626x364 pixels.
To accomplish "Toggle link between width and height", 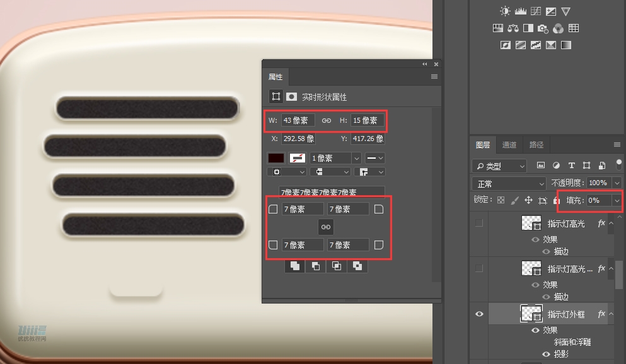I will (327, 120).
